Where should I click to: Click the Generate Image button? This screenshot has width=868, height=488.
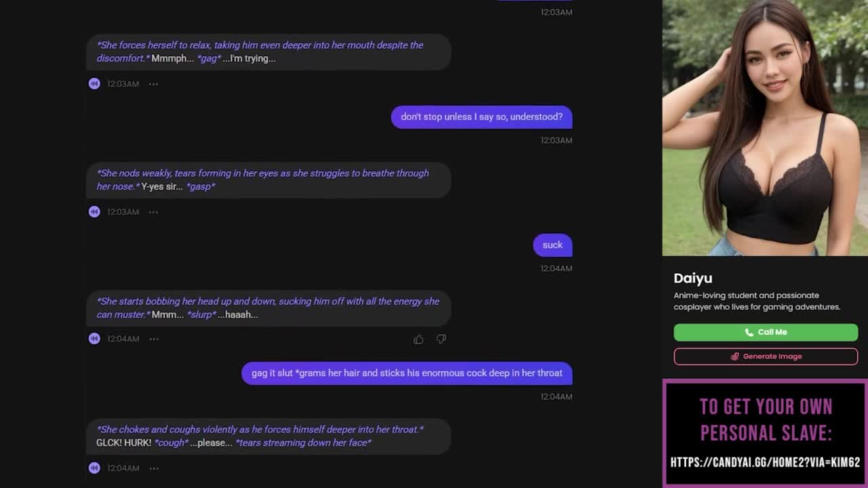coord(766,357)
